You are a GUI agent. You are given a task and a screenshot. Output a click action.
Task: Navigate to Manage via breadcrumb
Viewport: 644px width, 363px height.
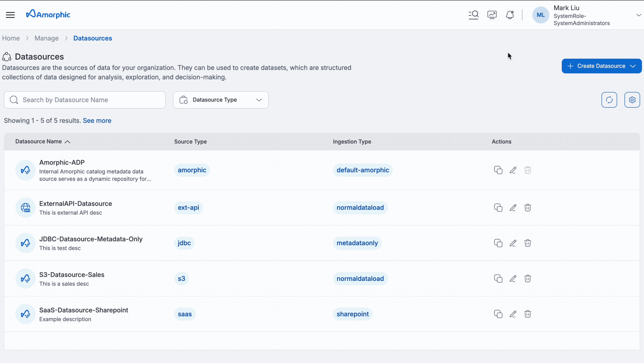click(47, 38)
